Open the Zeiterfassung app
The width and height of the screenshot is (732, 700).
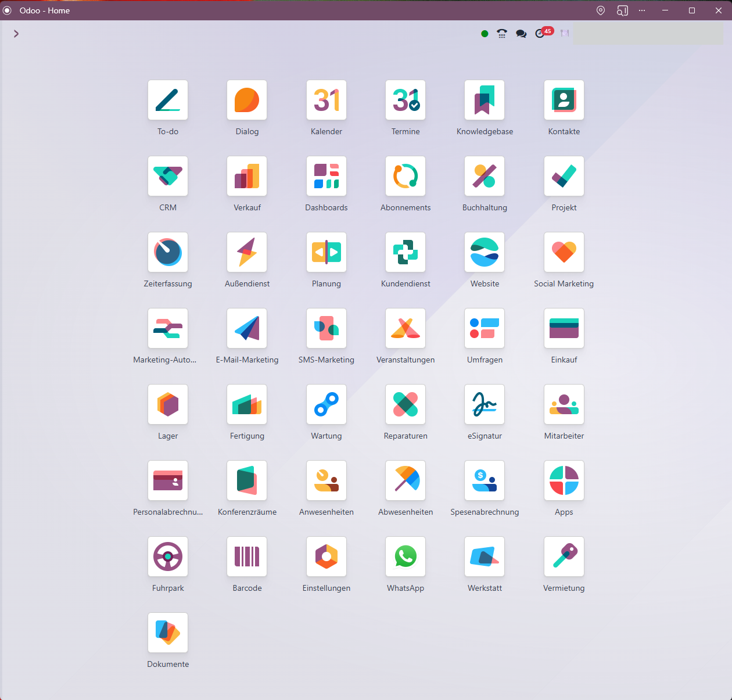[168, 253]
